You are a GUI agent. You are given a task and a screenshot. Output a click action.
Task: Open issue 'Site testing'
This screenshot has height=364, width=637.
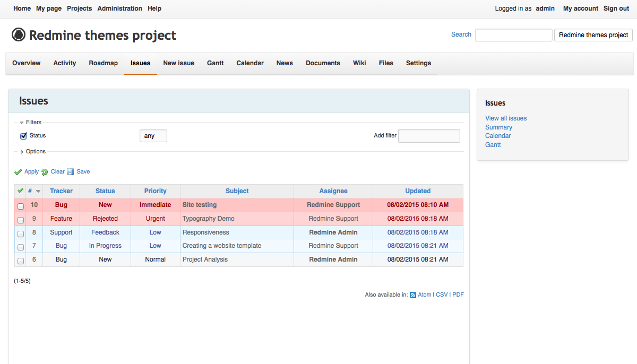(200, 205)
